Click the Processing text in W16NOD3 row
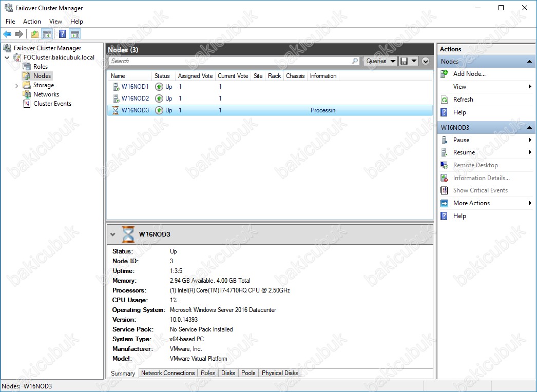This screenshot has width=537, height=392. point(323,110)
